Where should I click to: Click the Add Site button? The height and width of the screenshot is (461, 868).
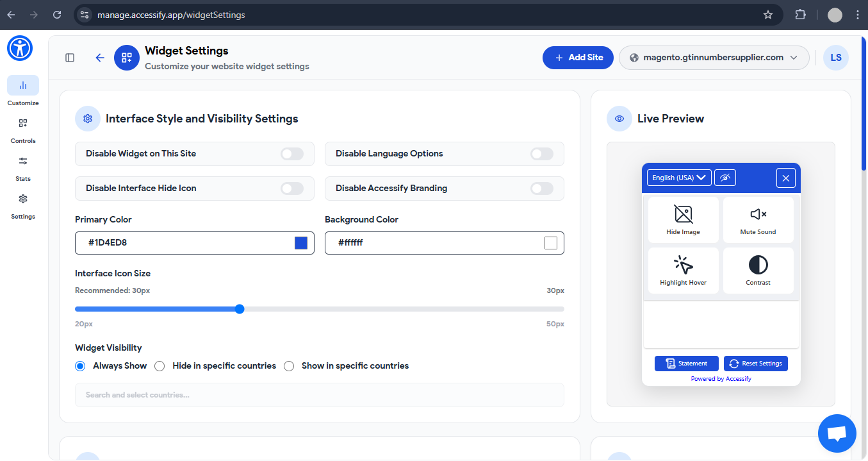578,57
